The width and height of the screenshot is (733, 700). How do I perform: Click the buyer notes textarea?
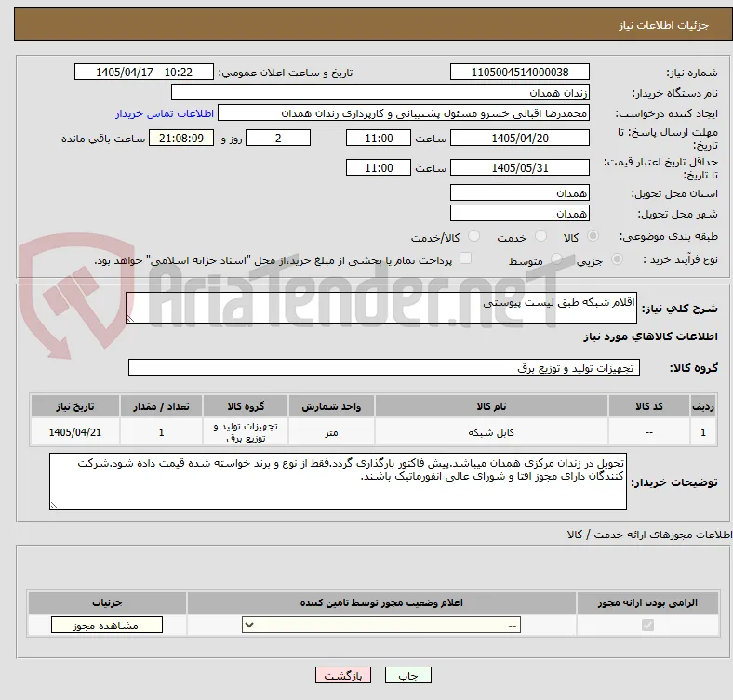(x=338, y=482)
